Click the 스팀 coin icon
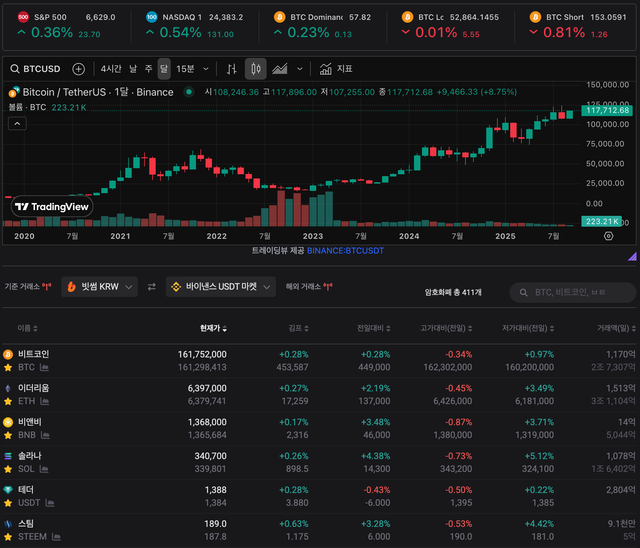 8,523
